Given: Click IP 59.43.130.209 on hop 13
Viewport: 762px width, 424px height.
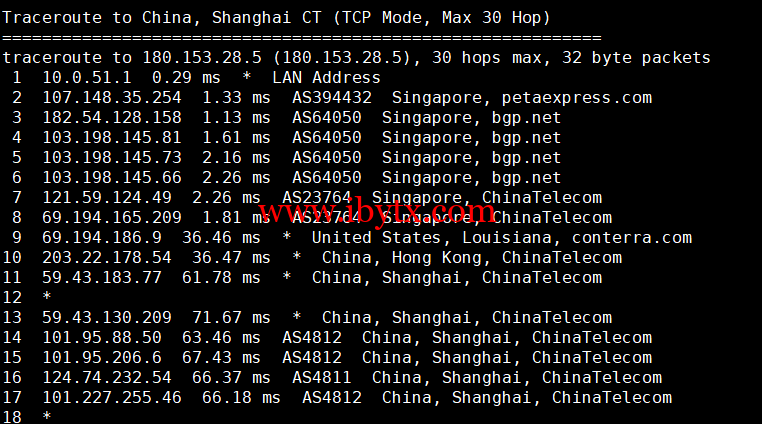Looking at the screenshot, I should point(107,317).
